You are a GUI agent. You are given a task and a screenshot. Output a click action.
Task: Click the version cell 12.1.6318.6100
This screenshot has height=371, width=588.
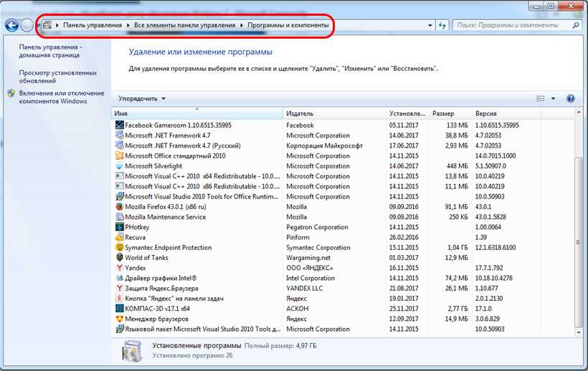(x=495, y=247)
